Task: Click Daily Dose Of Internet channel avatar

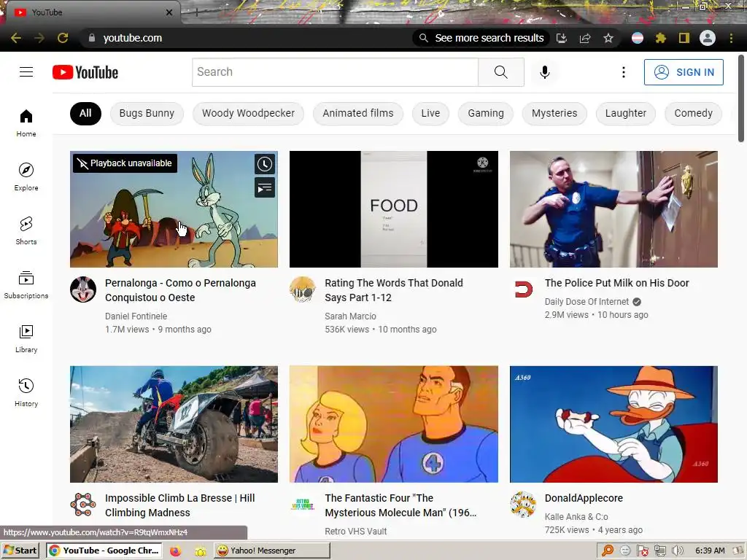Action: (x=523, y=289)
